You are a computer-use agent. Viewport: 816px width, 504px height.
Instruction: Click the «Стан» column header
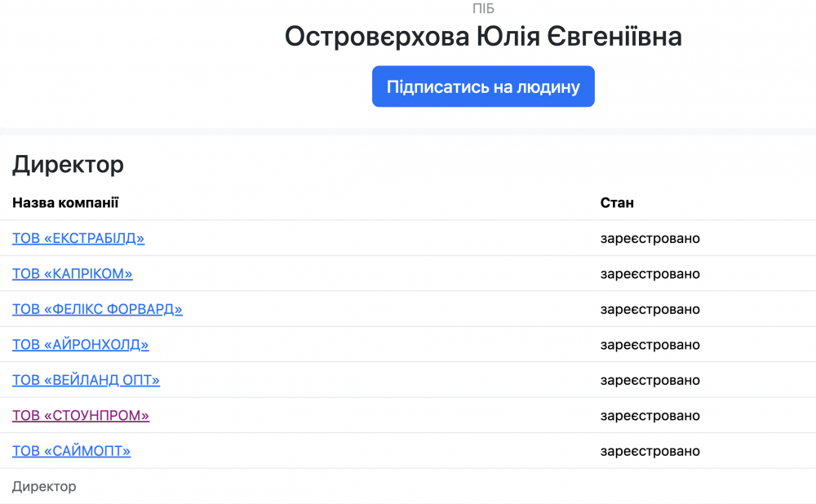[617, 202]
